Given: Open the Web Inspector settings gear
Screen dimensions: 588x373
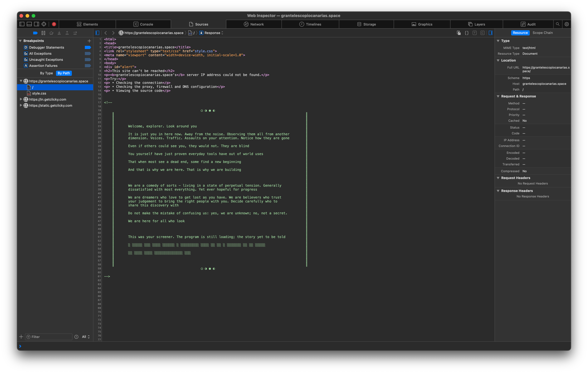Looking at the screenshot, I should 567,24.
